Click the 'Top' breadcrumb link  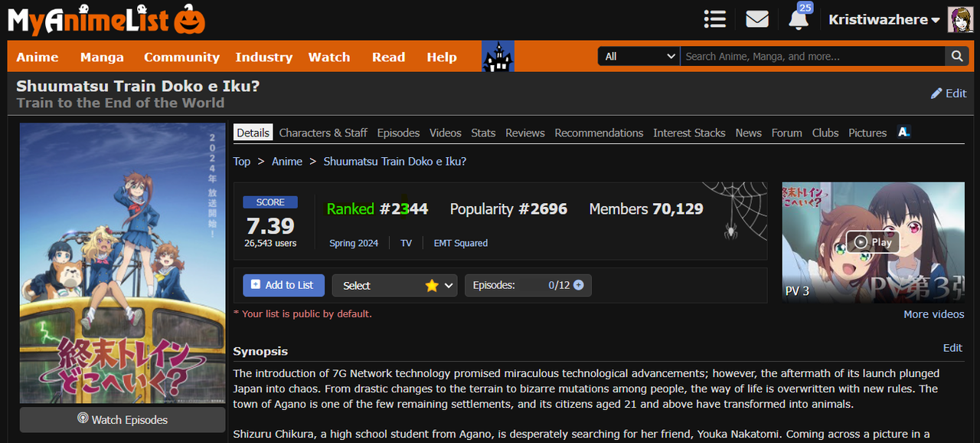(x=242, y=161)
